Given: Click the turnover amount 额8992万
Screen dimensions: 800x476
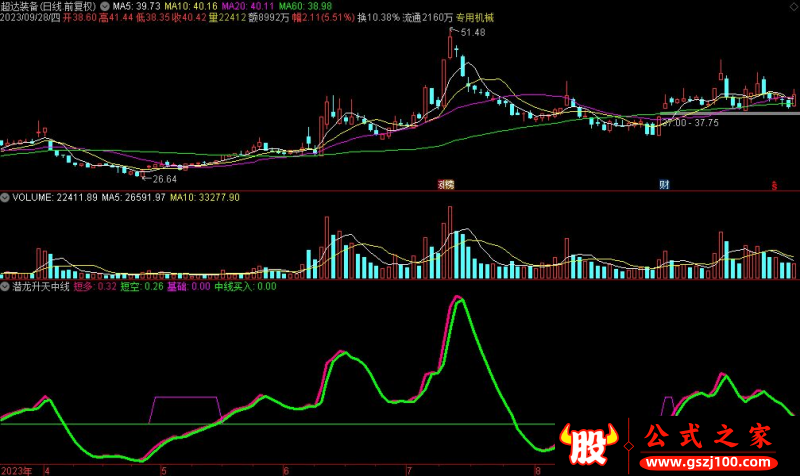Looking at the screenshot, I should pyautogui.click(x=269, y=18).
